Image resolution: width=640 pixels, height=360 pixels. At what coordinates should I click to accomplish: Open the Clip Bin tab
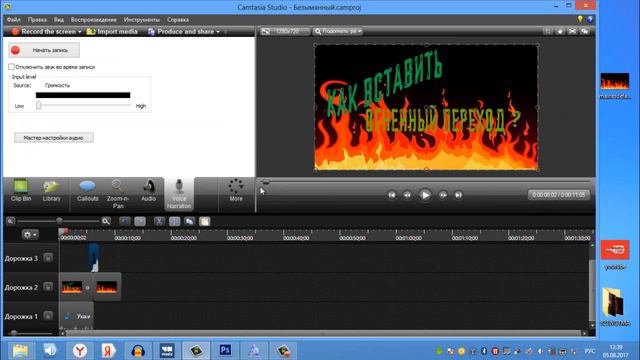pos(21,191)
